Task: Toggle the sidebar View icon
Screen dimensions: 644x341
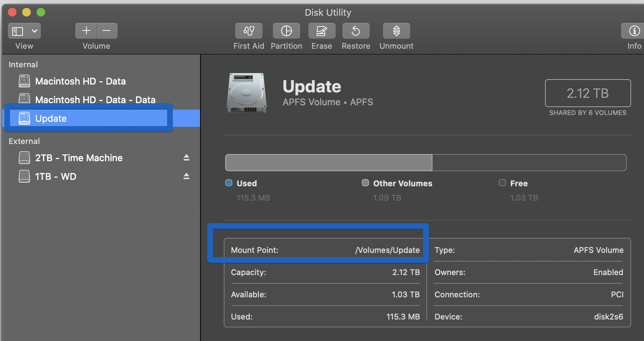Action: point(18,31)
